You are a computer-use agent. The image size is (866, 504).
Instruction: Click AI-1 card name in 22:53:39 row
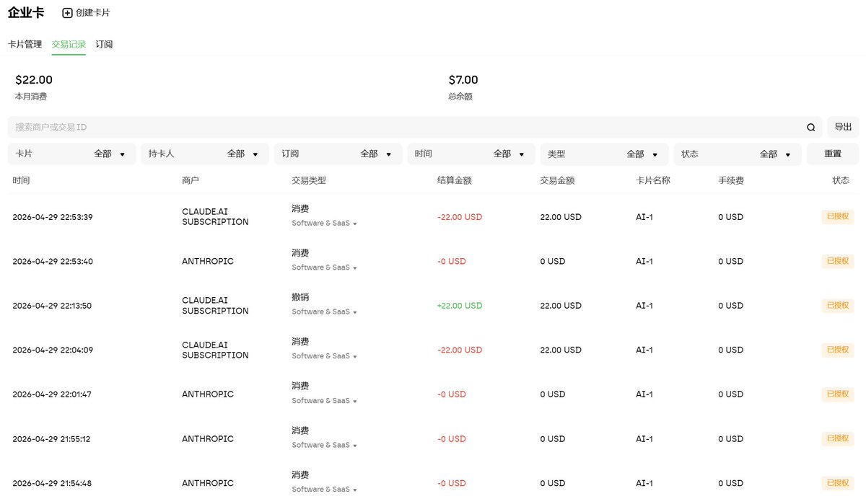[644, 217]
